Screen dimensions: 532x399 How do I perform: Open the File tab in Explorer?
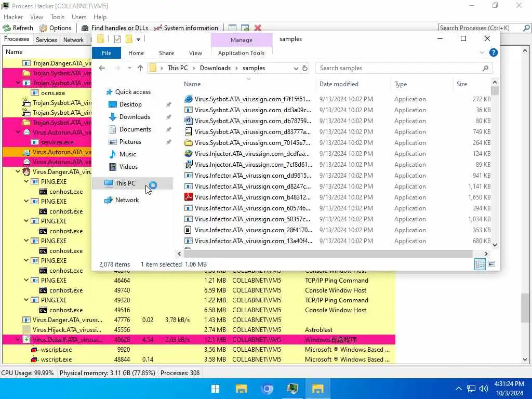107,53
